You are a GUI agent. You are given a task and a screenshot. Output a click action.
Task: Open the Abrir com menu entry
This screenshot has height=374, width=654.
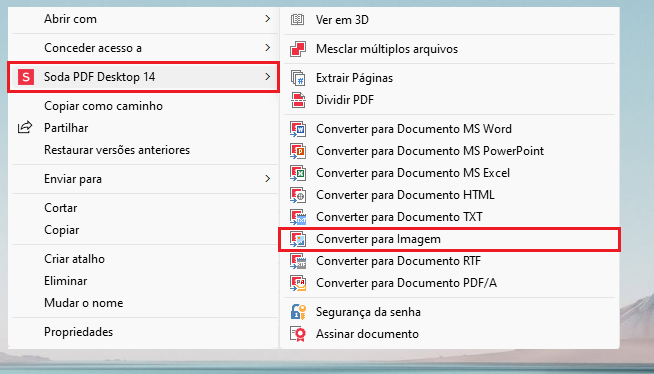tap(143, 19)
